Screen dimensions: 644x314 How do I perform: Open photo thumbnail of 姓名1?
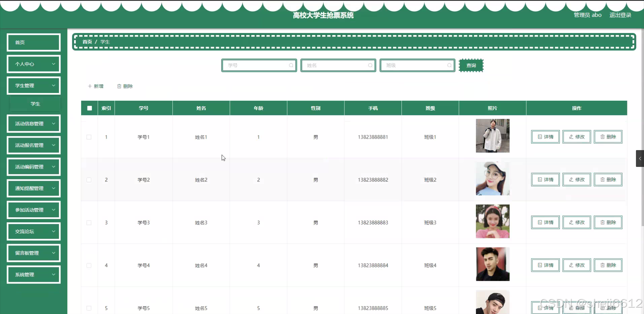tap(492, 136)
